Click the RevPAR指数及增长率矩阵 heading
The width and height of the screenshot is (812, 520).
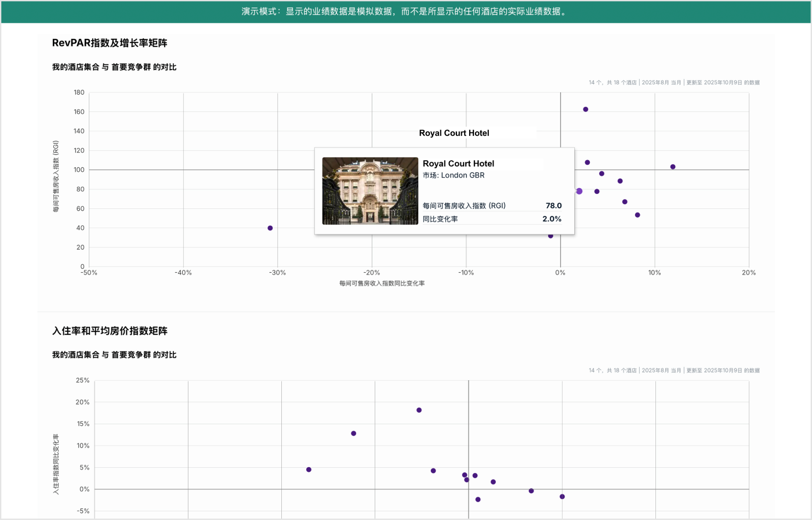[x=110, y=43]
